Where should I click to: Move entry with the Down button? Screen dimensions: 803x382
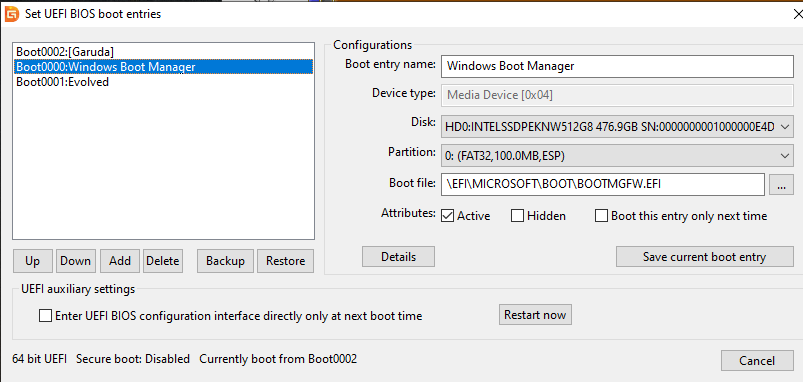pos(75,261)
